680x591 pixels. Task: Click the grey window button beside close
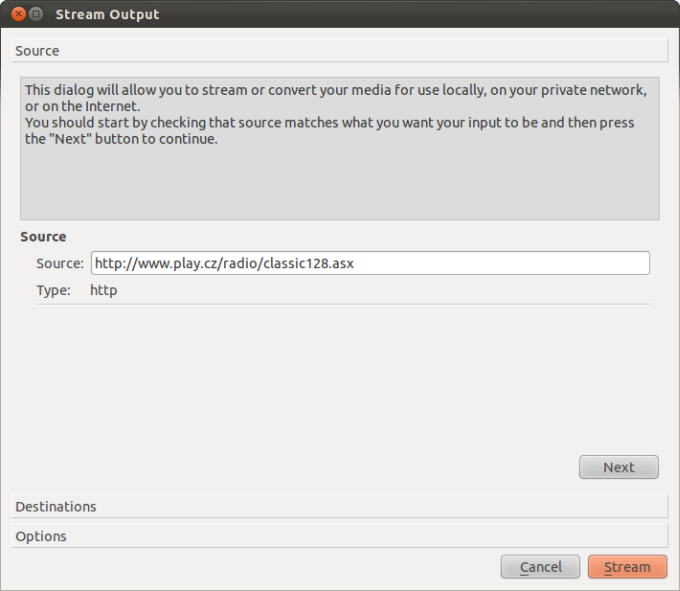coord(36,14)
